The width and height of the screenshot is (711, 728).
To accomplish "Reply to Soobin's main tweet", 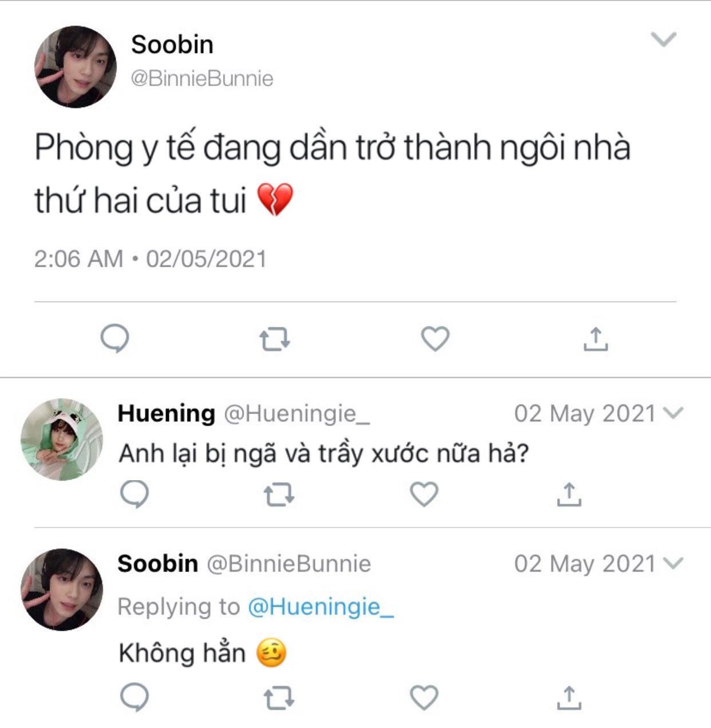I will coord(114,339).
